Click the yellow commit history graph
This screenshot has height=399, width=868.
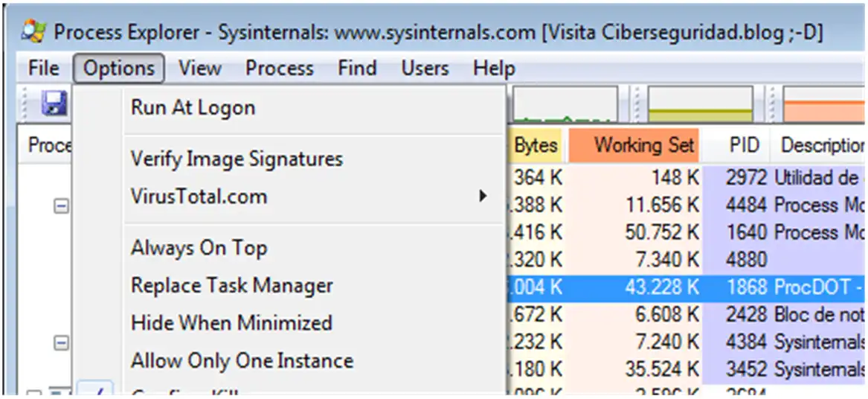(x=700, y=103)
